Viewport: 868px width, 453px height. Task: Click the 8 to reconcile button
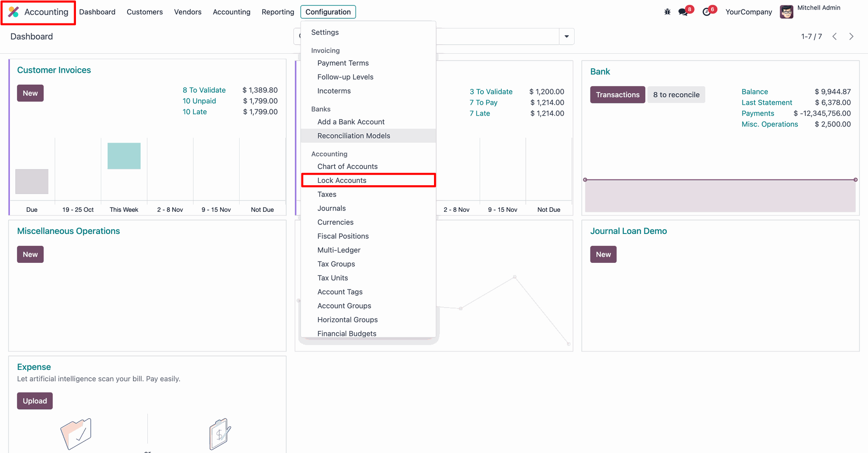pyautogui.click(x=676, y=95)
